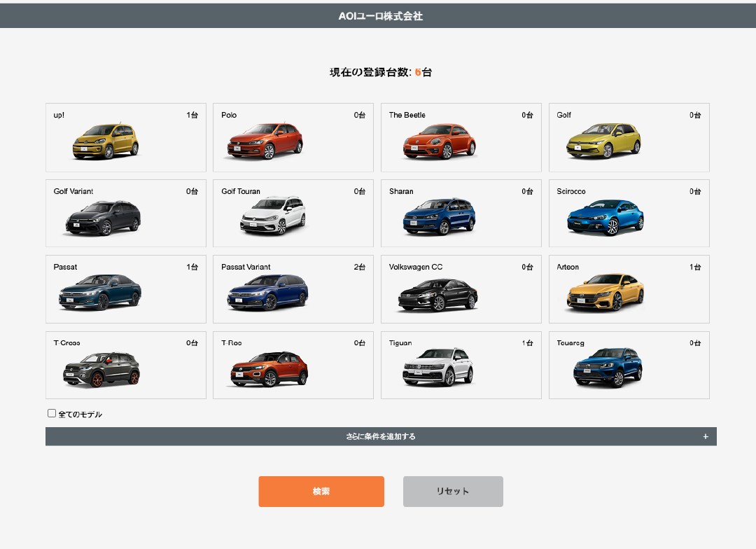The width and height of the screenshot is (756, 549).
Task: Select the Golf Variant car card
Action: (126, 214)
